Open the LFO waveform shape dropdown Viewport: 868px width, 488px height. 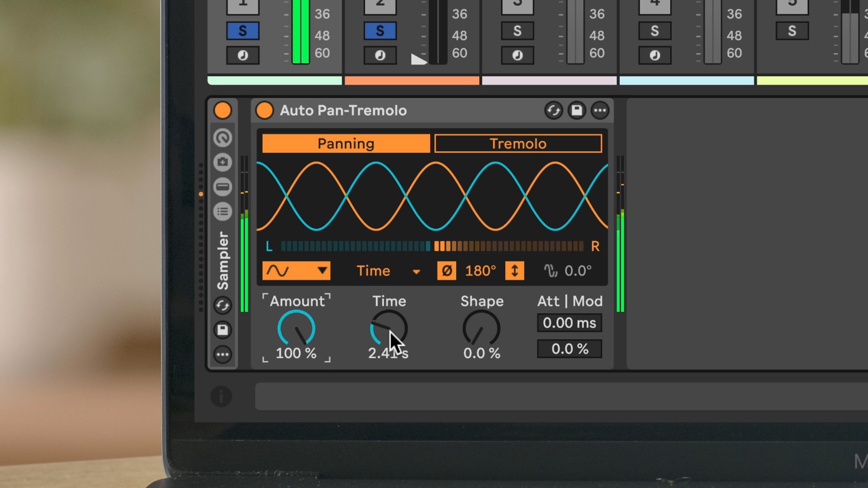pos(296,270)
